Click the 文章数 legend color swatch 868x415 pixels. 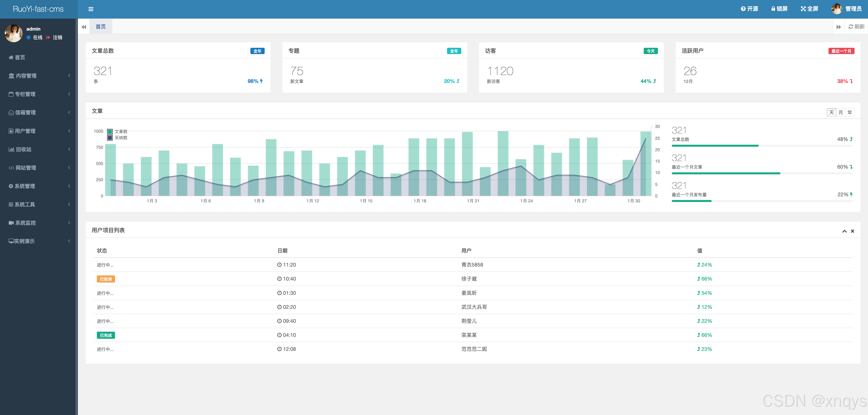[110, 132]
